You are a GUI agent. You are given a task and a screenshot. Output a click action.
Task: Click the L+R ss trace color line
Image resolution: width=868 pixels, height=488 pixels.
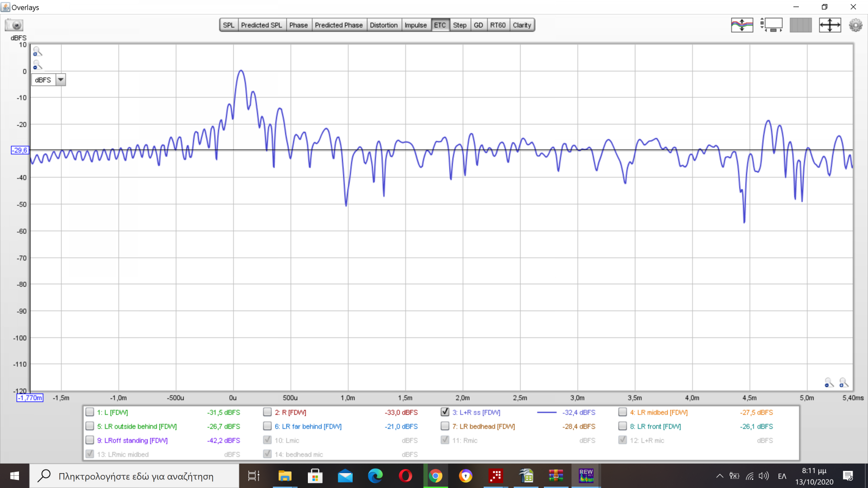pyautogui.click(x=547, y=413)
